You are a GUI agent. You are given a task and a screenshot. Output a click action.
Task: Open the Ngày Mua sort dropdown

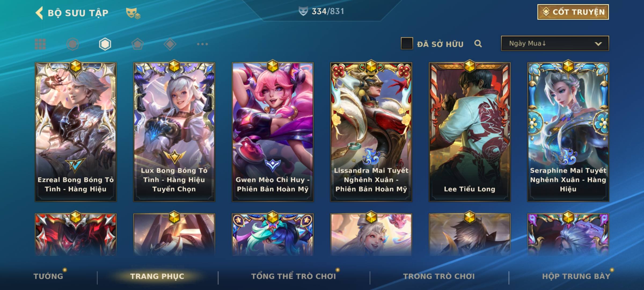pos(555,43)
